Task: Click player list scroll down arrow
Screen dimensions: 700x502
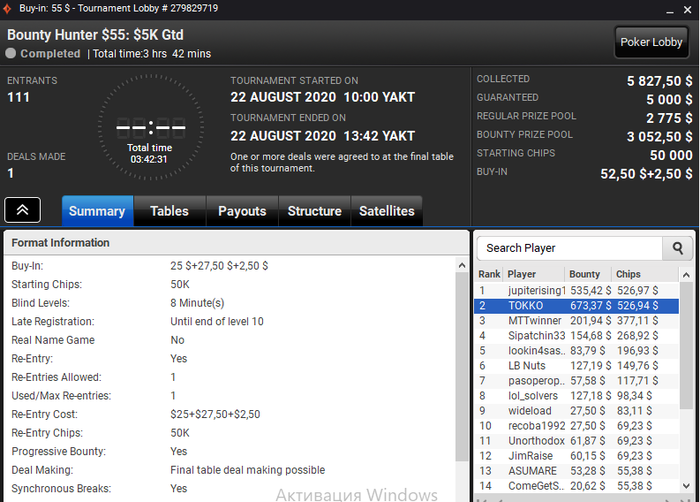Action: point(686,485)
